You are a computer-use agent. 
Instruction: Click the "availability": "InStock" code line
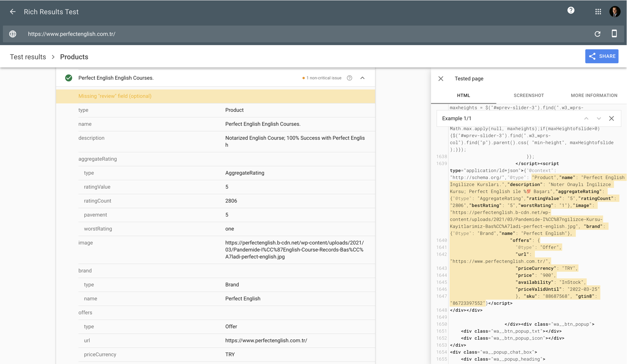click(551, 282)
